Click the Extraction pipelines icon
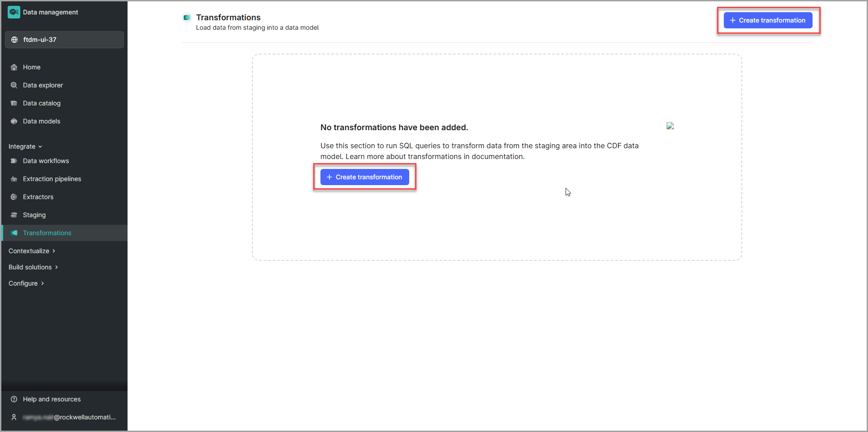 click(14, 179)
